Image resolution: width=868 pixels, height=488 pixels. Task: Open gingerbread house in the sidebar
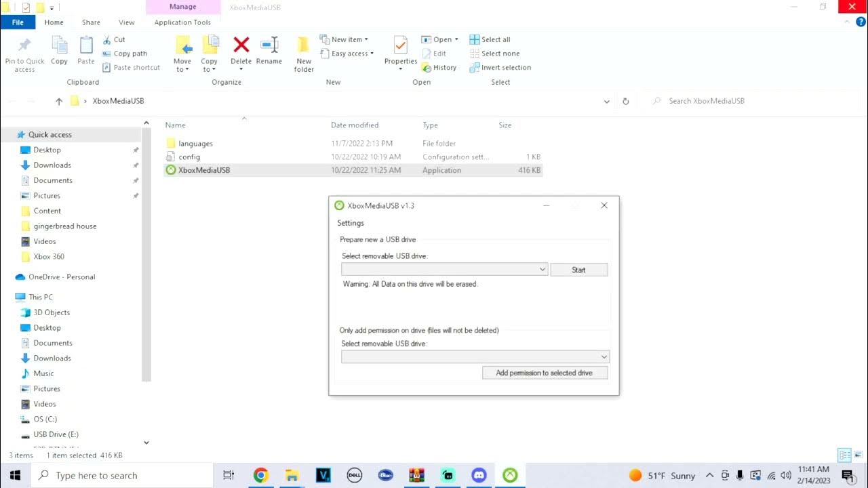[65, 226]
